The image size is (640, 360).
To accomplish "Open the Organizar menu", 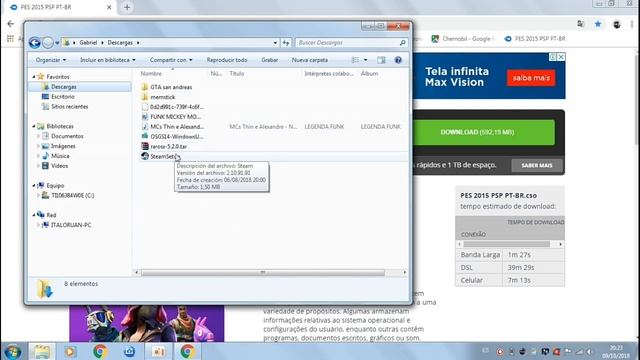I will tap(51, 60).
